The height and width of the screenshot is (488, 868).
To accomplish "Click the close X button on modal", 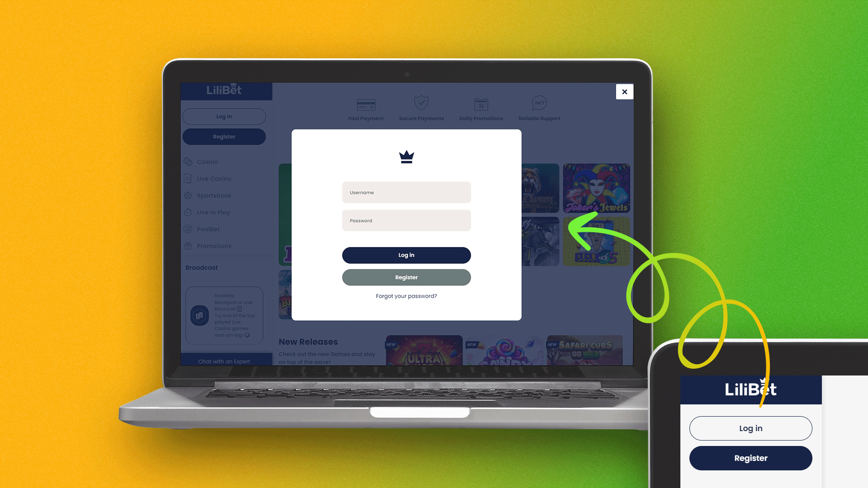I will (624, 91).
